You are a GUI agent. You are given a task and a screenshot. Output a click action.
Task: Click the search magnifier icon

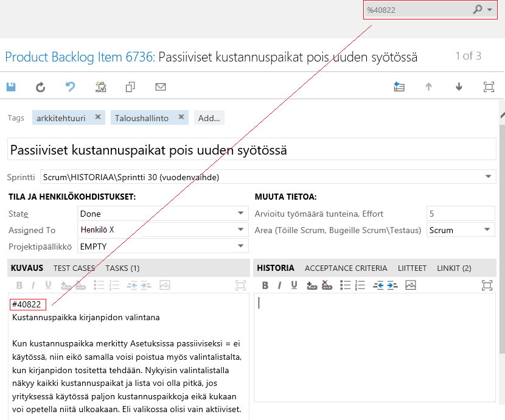coord(477,10)
